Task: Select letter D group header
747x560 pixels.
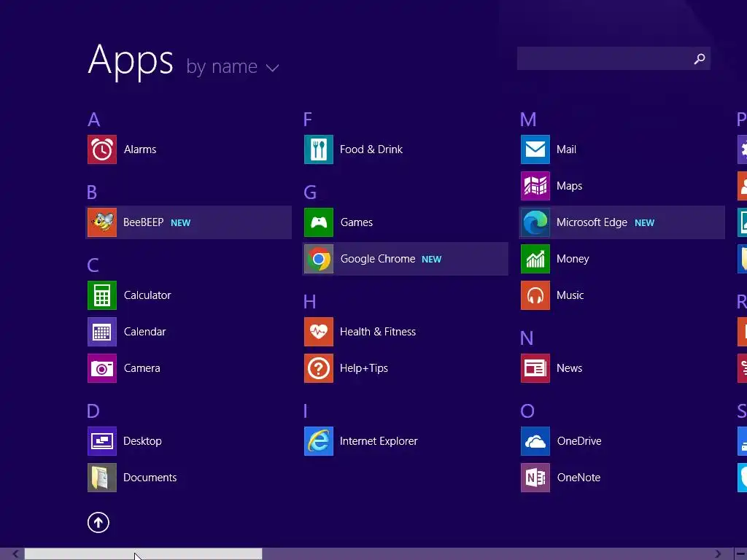Action: click(93, 411)
